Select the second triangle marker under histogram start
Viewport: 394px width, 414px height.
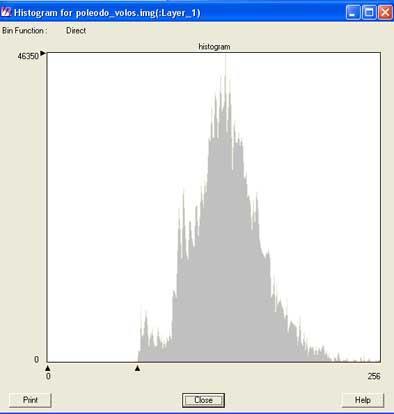click(137, 368)
